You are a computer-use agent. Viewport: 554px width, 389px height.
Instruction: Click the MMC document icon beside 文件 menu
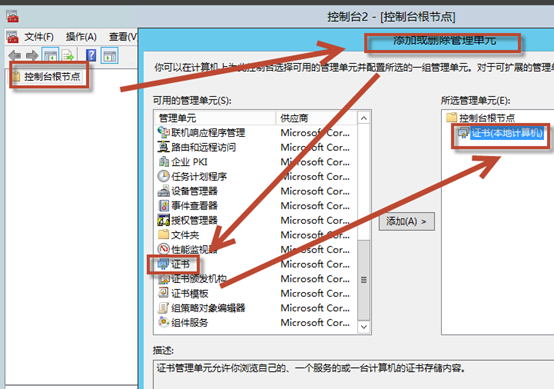pos(12,37)
